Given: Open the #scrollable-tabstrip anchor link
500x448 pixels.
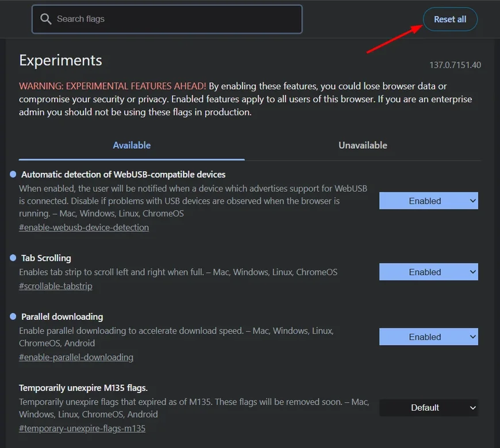Looking at the screenshot, I should tap(56, 286).
